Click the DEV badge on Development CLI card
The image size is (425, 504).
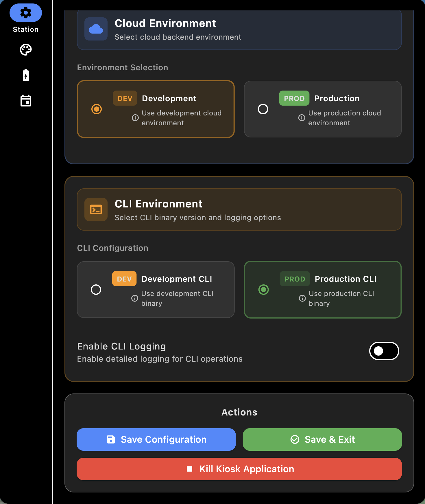[x=124, y=279]
